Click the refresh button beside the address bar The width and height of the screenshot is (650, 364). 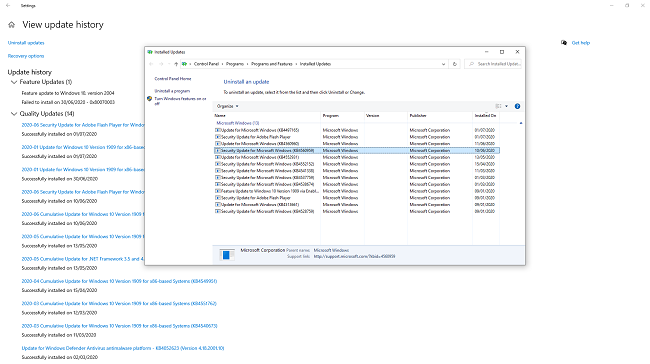tap(455, 64)
